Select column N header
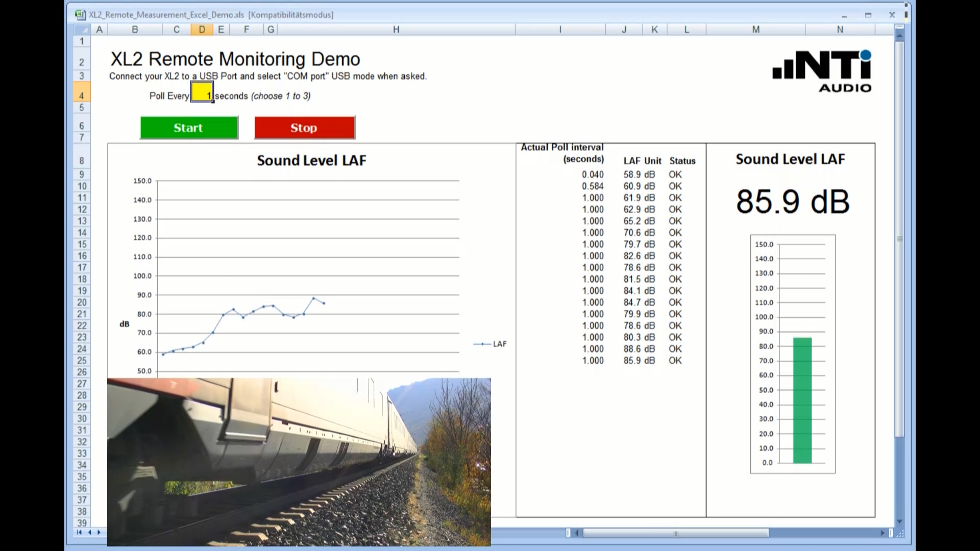980x551 pixels. 840,30
